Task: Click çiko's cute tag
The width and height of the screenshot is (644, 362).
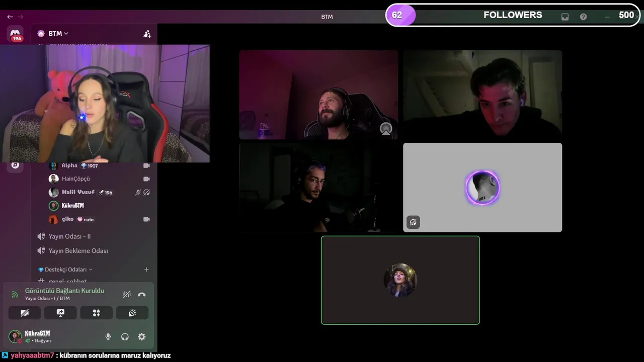Action: (x=86, y=219)
